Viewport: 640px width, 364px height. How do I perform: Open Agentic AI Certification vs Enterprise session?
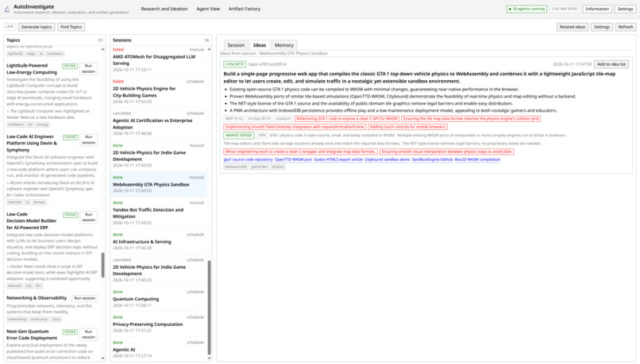(x=158, y=124)
